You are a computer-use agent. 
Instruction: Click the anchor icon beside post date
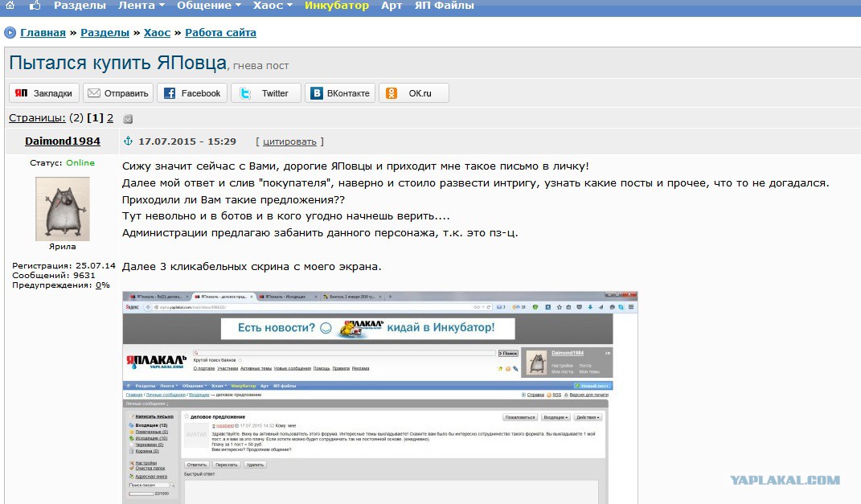(x=128, y=141)
